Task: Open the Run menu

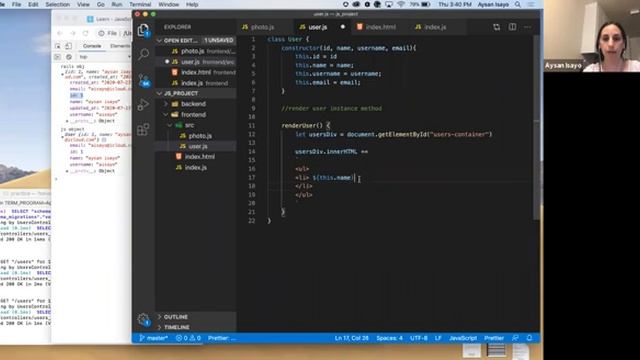Action: [117, 4]
